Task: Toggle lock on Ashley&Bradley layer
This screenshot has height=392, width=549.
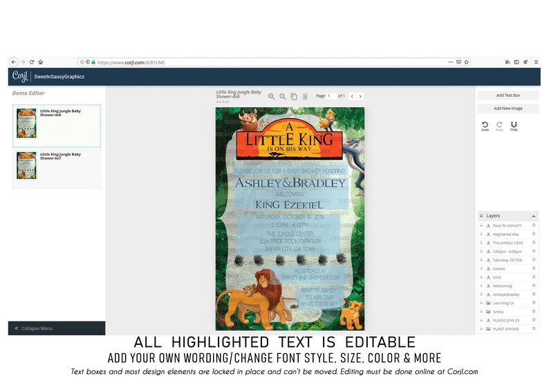Action: tap(481, 295)
